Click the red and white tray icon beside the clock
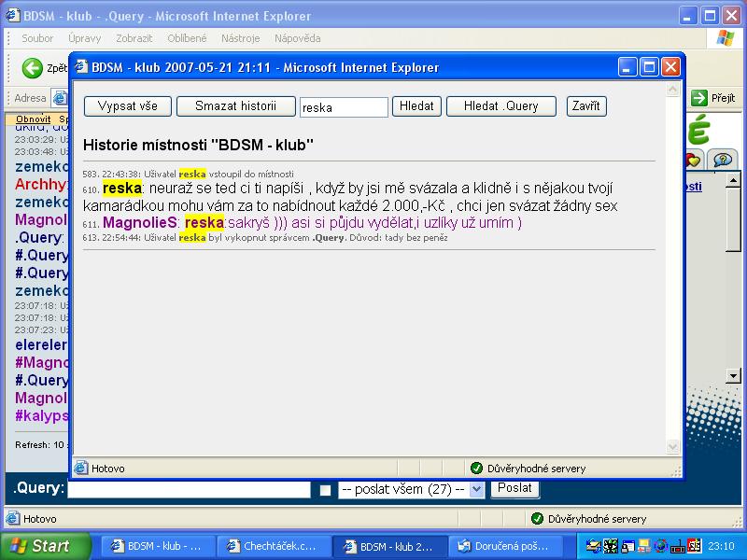 point(694,546)
